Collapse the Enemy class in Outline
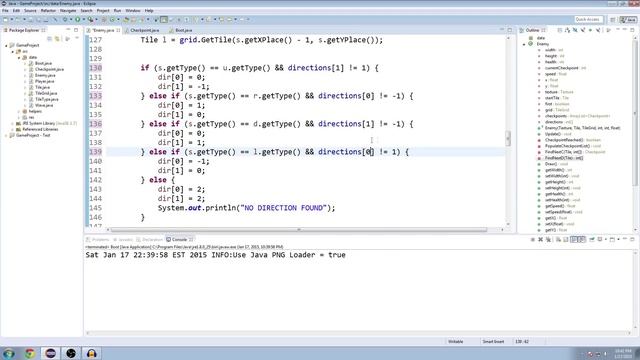640x360 pixels. point(524,44)
